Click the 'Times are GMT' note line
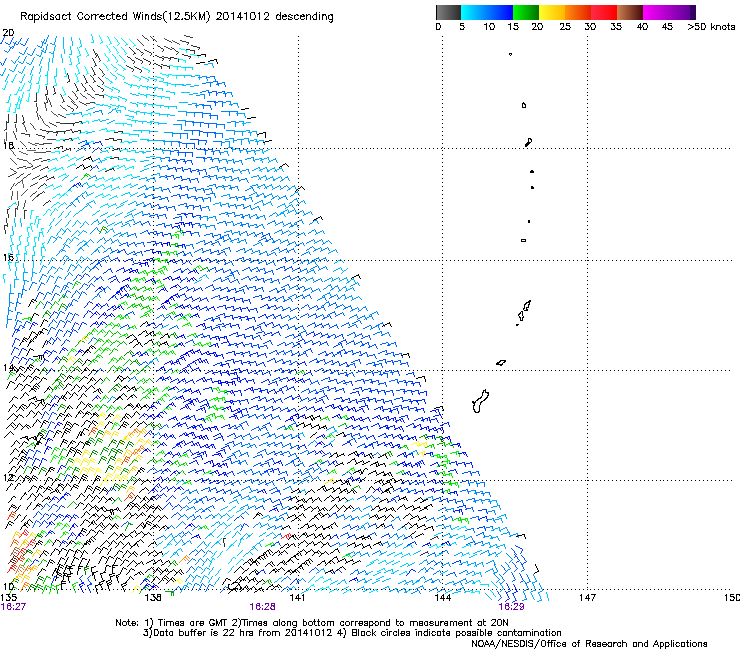Viewport: 740px width, 650px height. [x=312, y=623]
